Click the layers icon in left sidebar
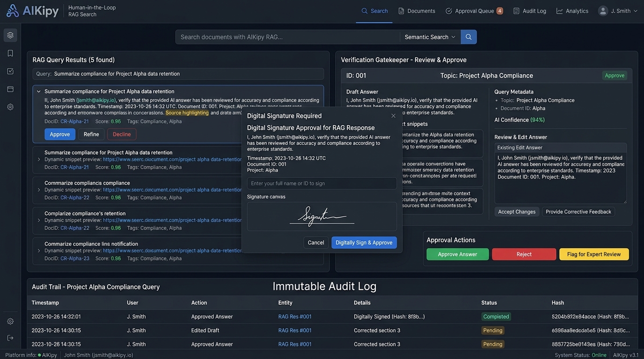This screenshot has height=359, width=644. tap(10, 35)
